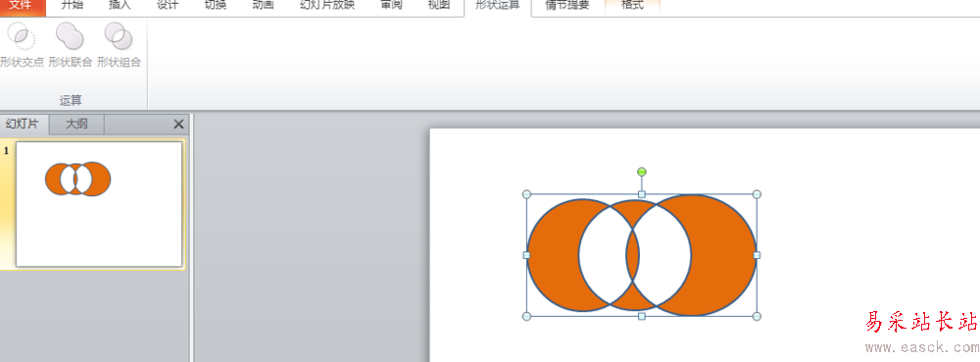Click the top-left corner sizing handle
Screen dimensions: 980x362
click(526, 194)
